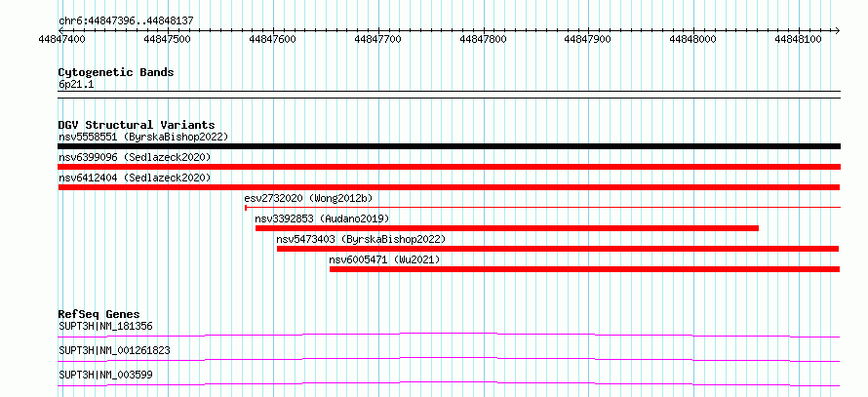The width and height of the screenshot is (868, 397).
Task: Select the Cytogenetic Bands track title
Action: click(116, 72)
